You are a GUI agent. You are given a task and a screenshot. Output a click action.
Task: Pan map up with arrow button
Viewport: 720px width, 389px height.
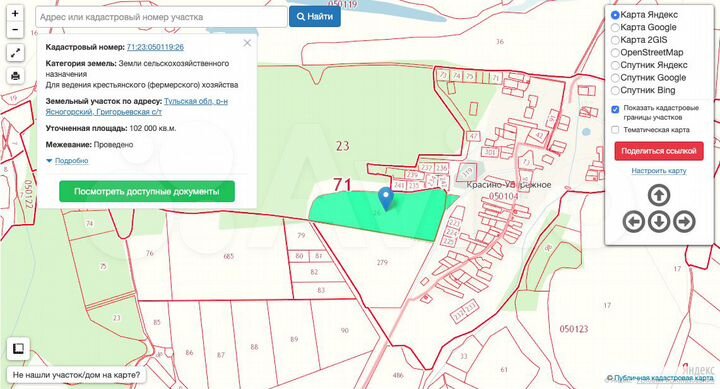(659, 196)
